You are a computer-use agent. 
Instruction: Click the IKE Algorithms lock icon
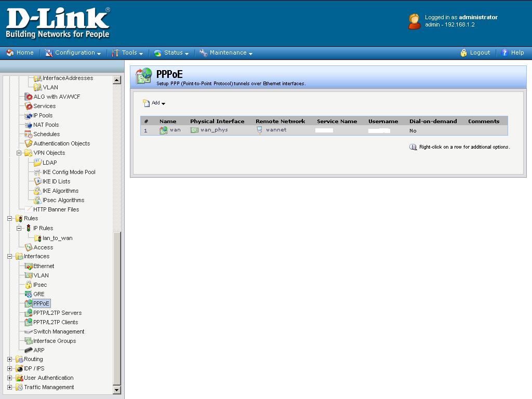click(x=37, y=191)
